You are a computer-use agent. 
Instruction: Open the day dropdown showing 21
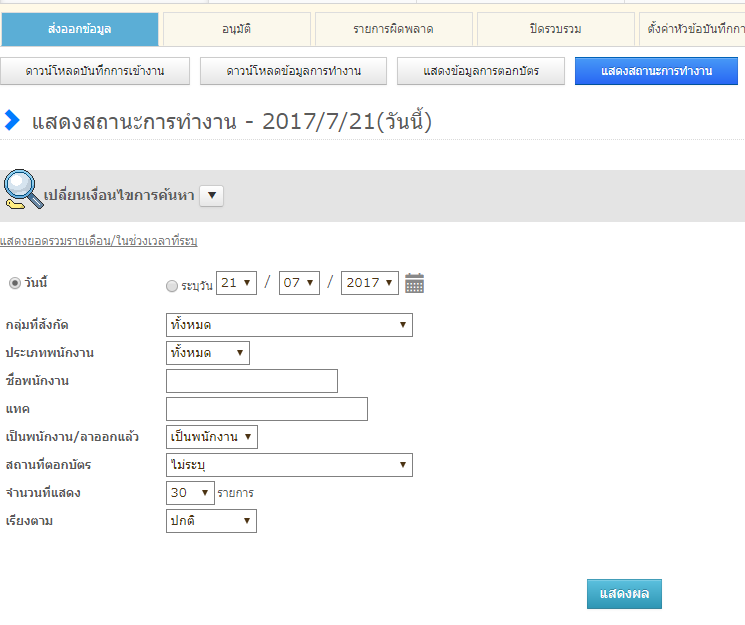[x=237, y=283]
